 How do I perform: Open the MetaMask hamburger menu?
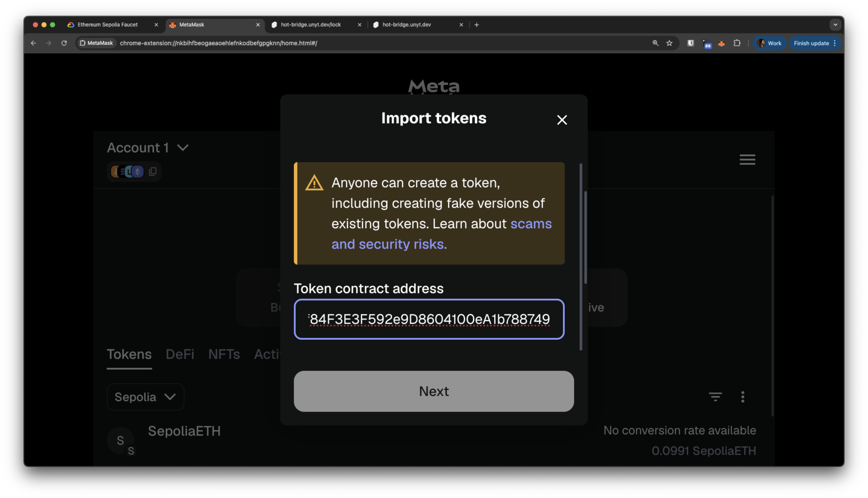(x=747, y=159)
